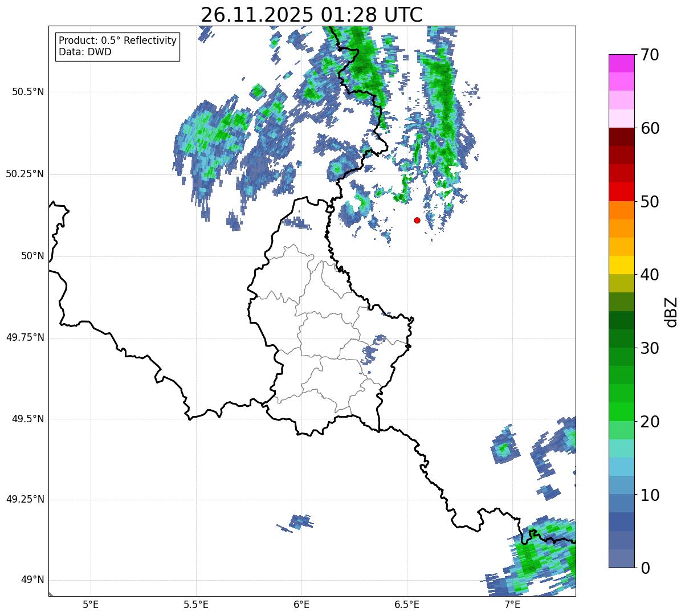The height and width of the screenshot is (616, 685).
Task: Click the "dBZ" colorbar axis label
Action: pyautogui.click(x=671, y=311)
